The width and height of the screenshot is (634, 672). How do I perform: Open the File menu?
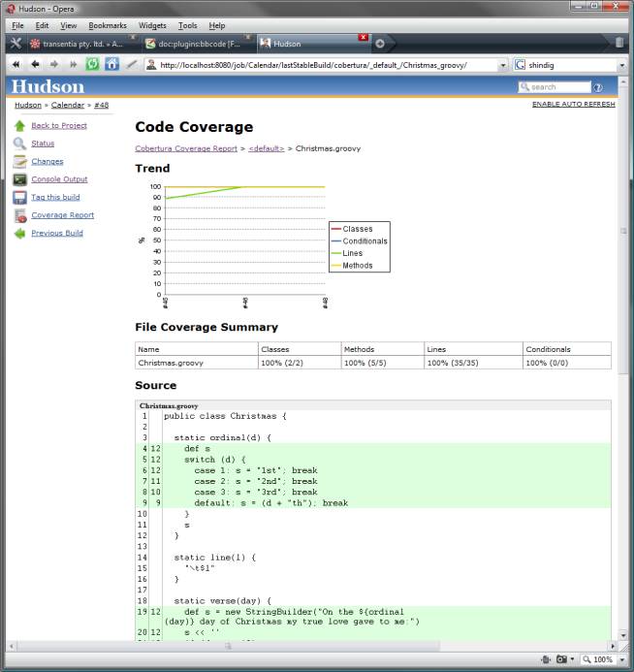[x=17, y=26]
